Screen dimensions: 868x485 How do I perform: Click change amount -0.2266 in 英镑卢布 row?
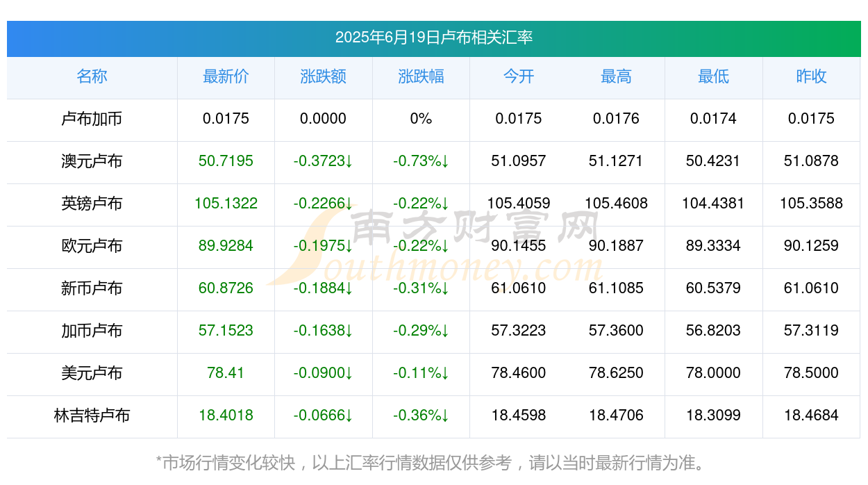point(324,204)
